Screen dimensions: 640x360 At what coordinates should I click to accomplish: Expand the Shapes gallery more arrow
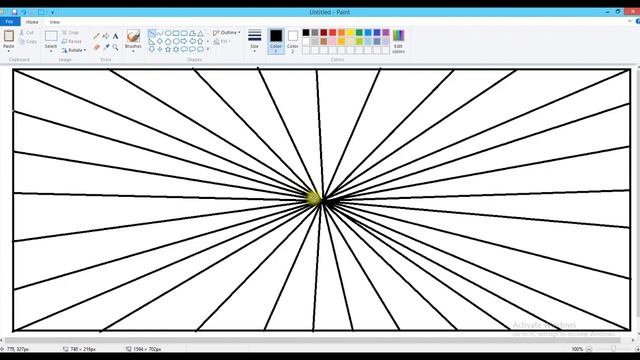208,49
